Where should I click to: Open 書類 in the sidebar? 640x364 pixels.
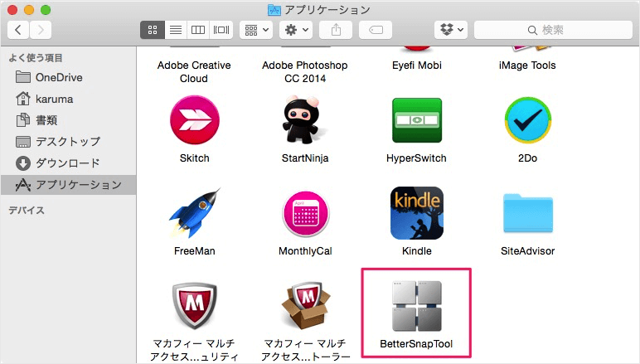69,120
